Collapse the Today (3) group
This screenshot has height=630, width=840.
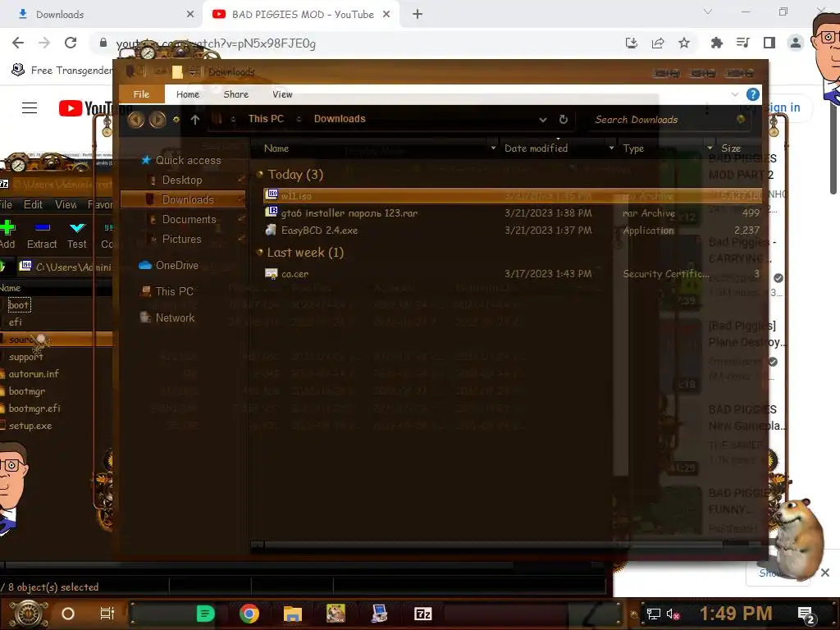260,174
